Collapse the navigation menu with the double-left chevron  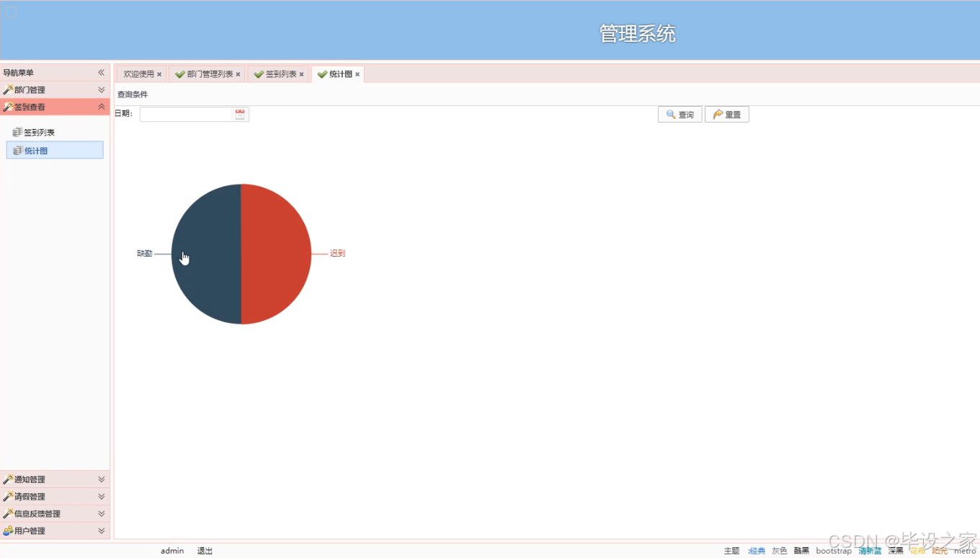(101, 72)
